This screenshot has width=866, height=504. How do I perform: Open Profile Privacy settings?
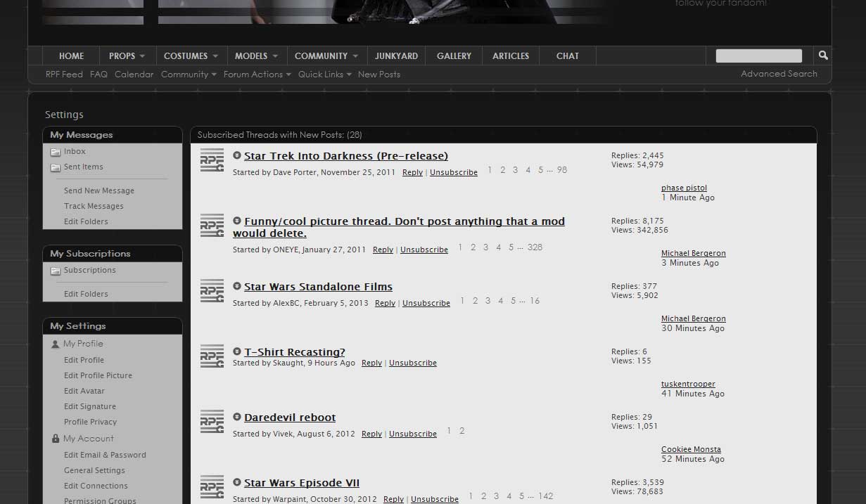(90, 422)
